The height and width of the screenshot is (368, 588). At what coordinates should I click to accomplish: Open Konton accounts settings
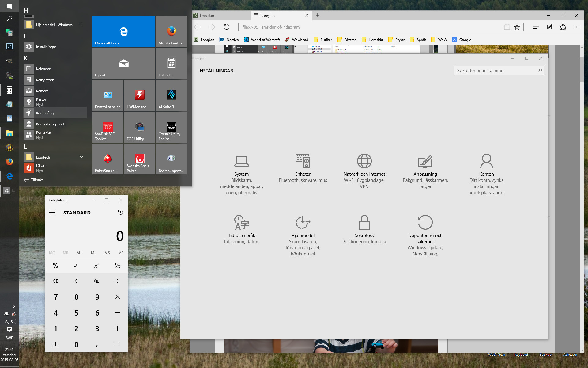coord(486,174)
